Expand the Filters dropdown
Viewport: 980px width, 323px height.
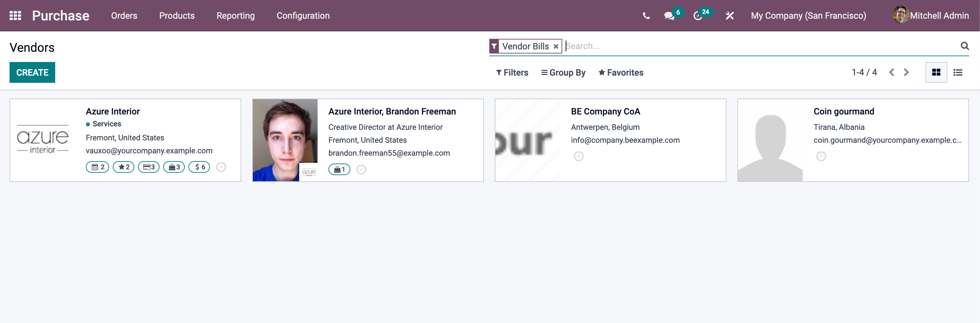pos(512,73)
